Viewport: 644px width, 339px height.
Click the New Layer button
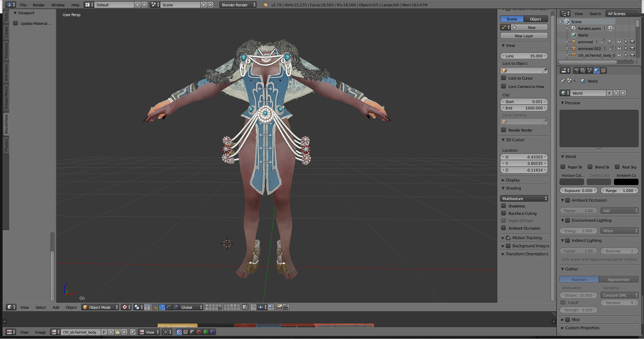(x=524, y=36)
